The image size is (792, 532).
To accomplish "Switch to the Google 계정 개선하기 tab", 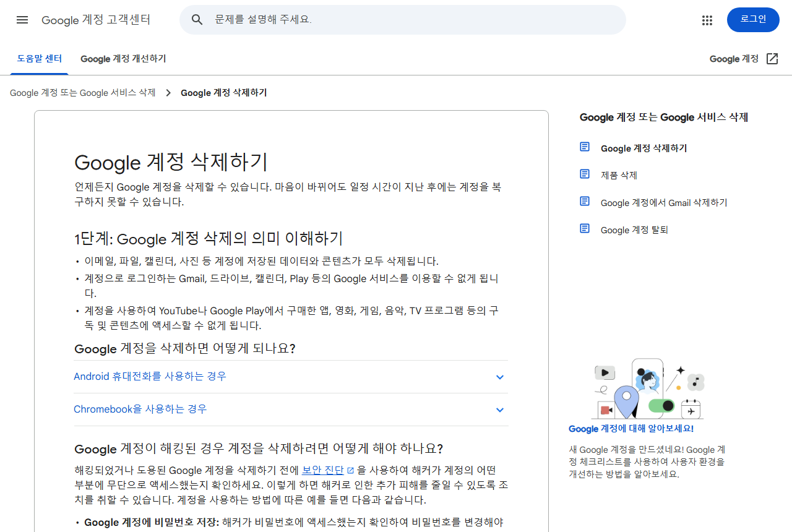I will [123, 59].
